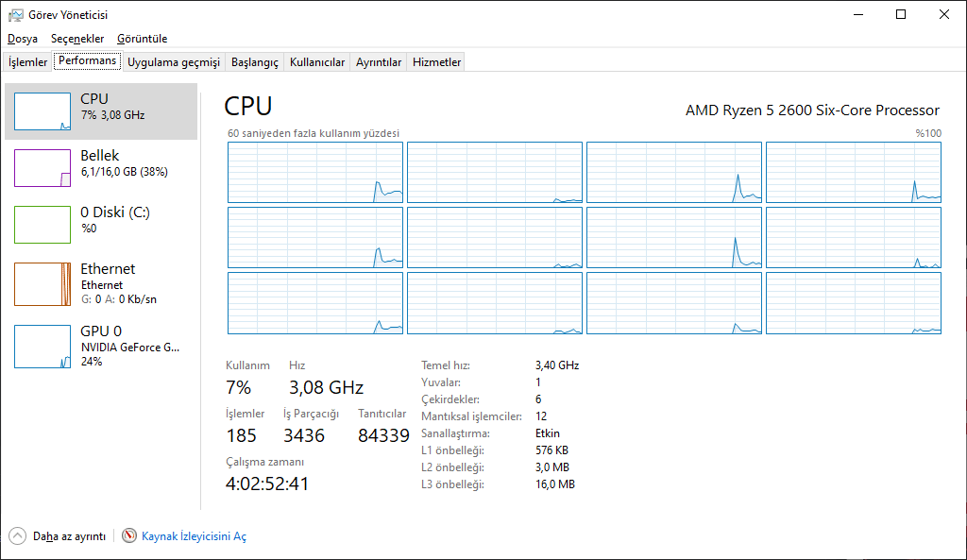Screen dimensions: 967x560
Task: Click the Task Manager icon in title bar
Action: click(x=15, y=15)
